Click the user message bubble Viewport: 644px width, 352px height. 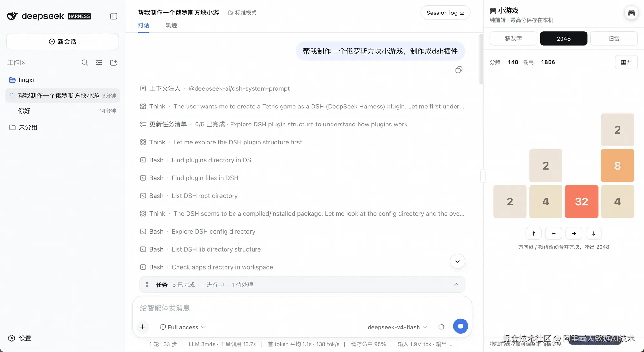380,51
